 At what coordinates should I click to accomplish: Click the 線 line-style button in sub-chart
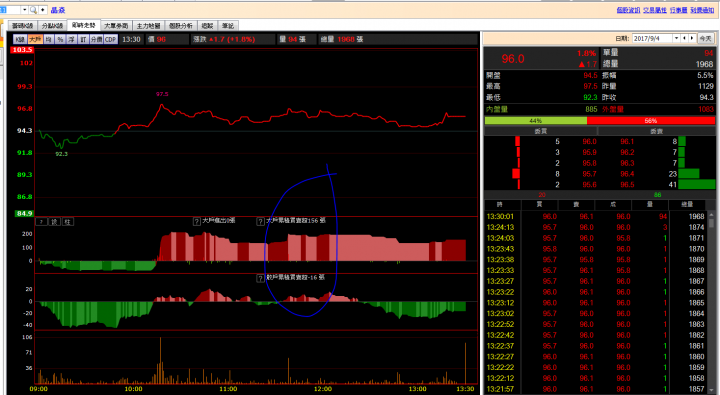tap(55, 222)
